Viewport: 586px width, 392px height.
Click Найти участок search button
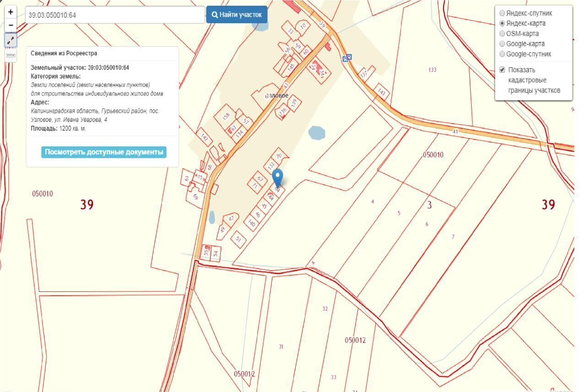tap(237, 15)
